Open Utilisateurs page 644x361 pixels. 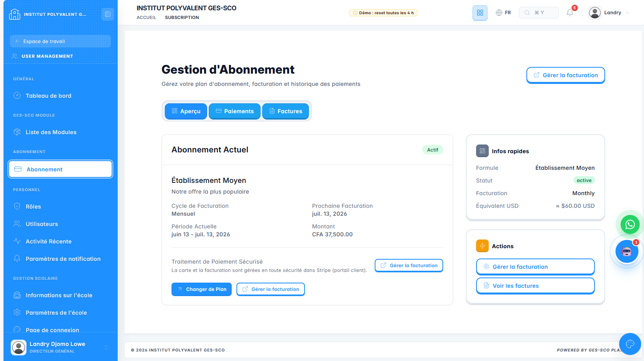pyautogui.click(x=60, y=224)
